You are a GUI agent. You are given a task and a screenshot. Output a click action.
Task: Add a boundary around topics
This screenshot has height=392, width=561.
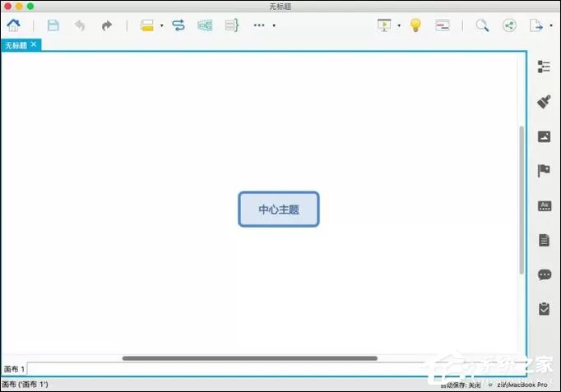click(x=205, y=25)
